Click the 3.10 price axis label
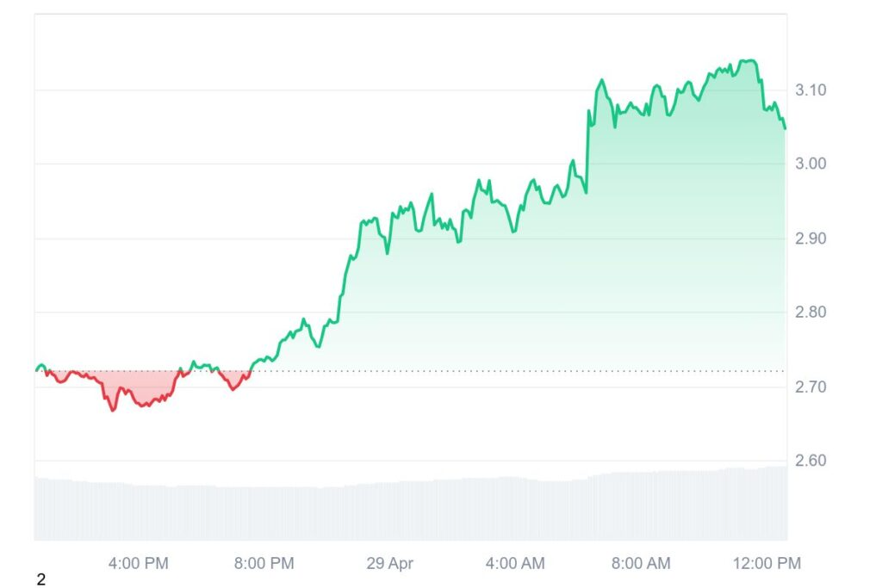Viewport: 882px width, 588px height. click(x=809, y=90)
